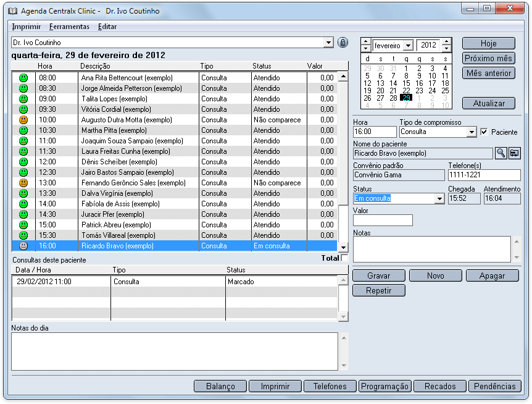Expand the Tipo de compromisso dropdown
The width and height of the screenshot is (532, 404).
tap(472, 132)
